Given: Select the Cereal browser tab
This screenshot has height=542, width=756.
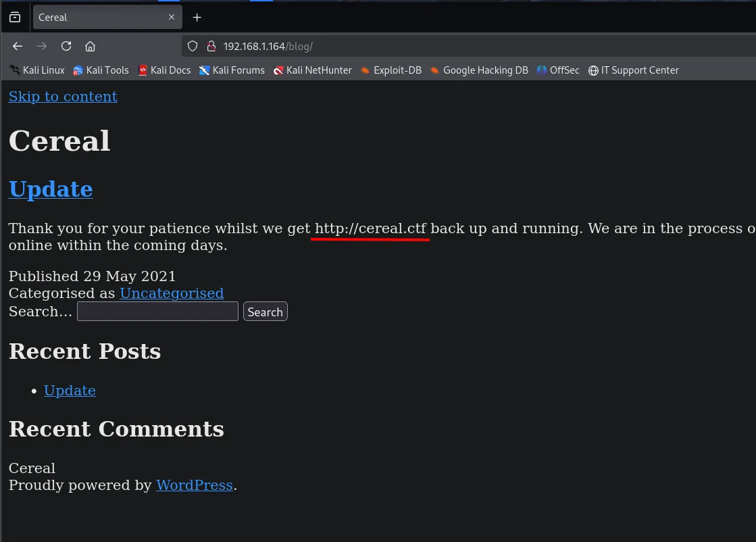Looking at the screenshot, I should pos(107,18).
